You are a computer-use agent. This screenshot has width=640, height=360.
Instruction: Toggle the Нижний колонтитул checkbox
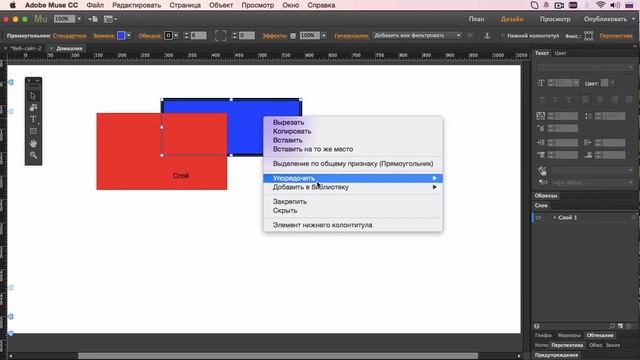(x=502, y=36)
